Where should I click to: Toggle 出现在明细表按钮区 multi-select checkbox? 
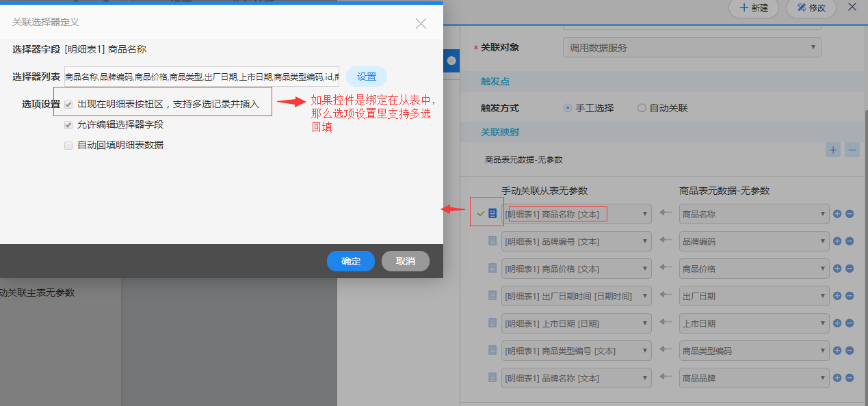pos(68,105)
